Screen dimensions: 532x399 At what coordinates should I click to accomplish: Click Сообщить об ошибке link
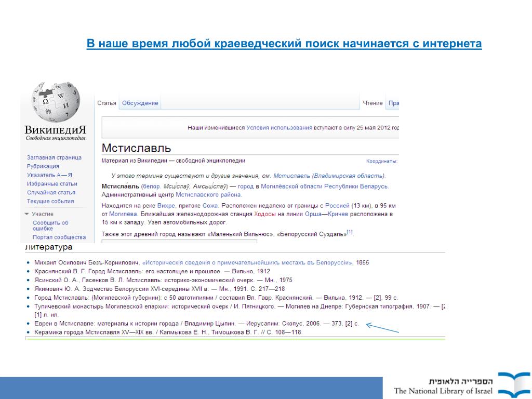pos(50,225)
